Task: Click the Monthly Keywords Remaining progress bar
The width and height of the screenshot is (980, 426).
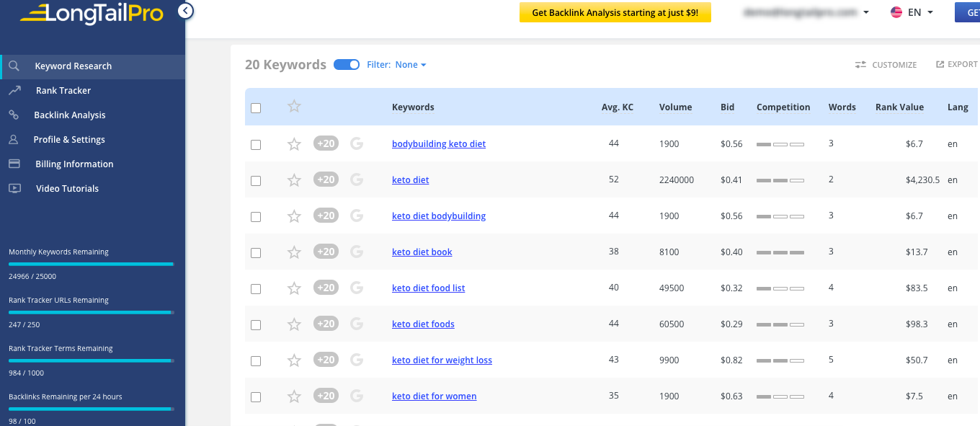Action: coord(91,265)
